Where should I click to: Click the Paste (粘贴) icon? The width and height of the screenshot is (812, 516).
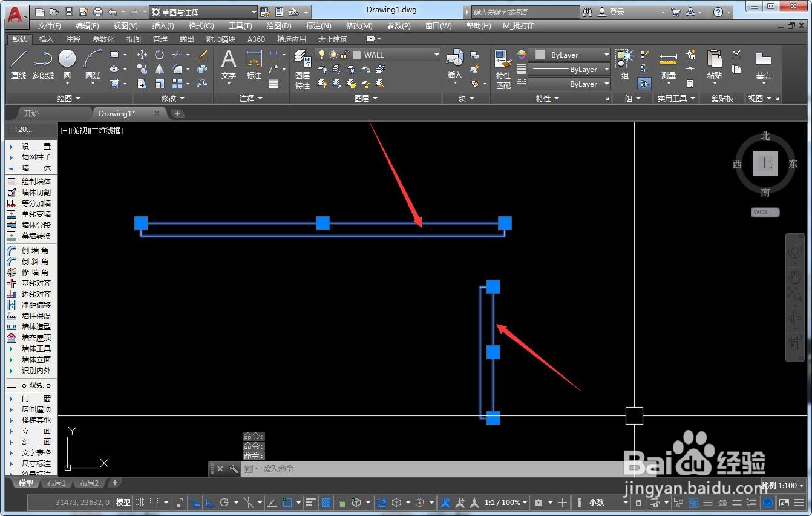(715, 59)
